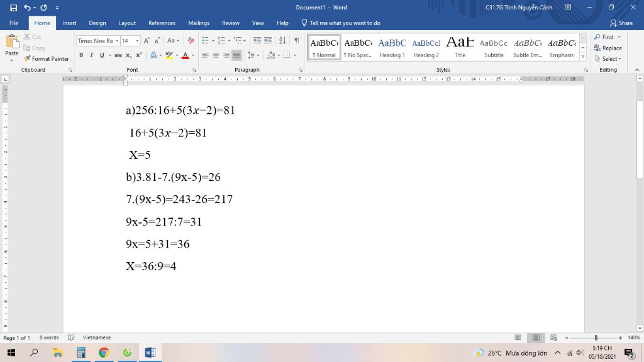Switch to the References tab
The width and height of the screenshot is (644, 362).
[x=162, y=23]
